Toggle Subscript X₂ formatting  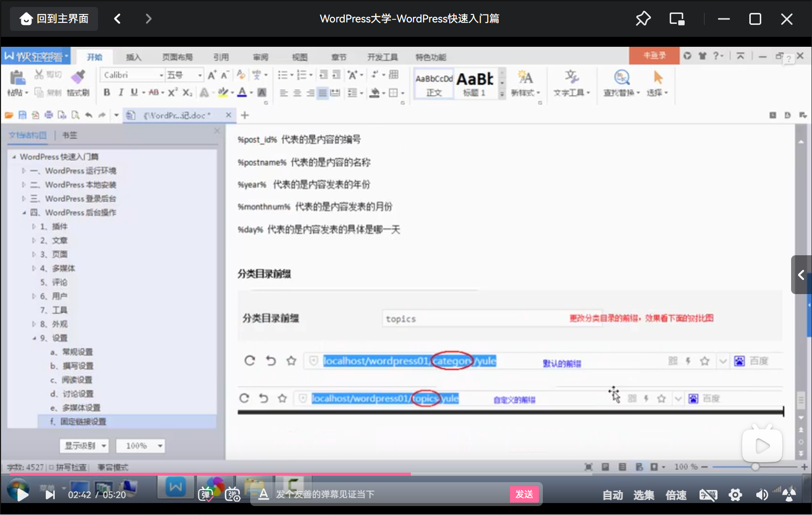pos(187,92)
